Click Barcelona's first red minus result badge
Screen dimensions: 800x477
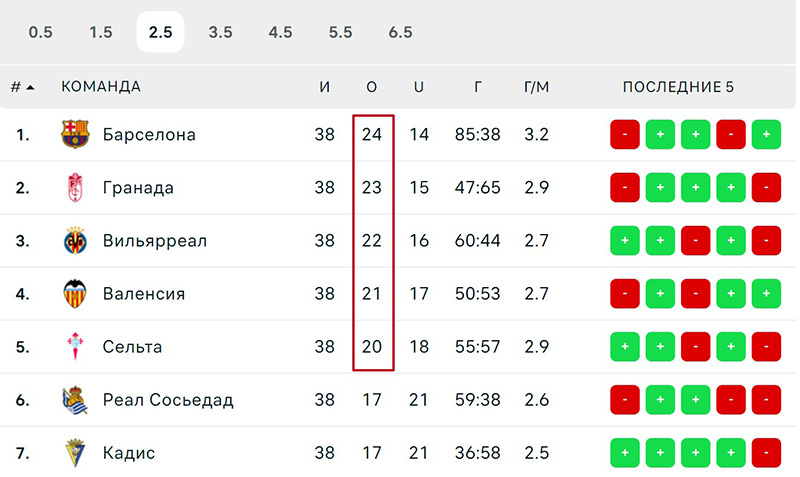[624, 135]
